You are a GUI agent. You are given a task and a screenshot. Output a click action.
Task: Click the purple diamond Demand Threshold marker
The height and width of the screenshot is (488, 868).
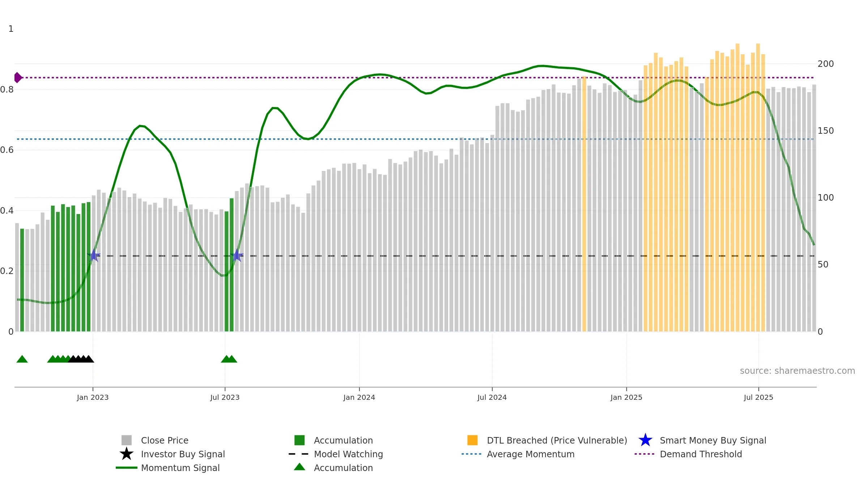point(18,78)
